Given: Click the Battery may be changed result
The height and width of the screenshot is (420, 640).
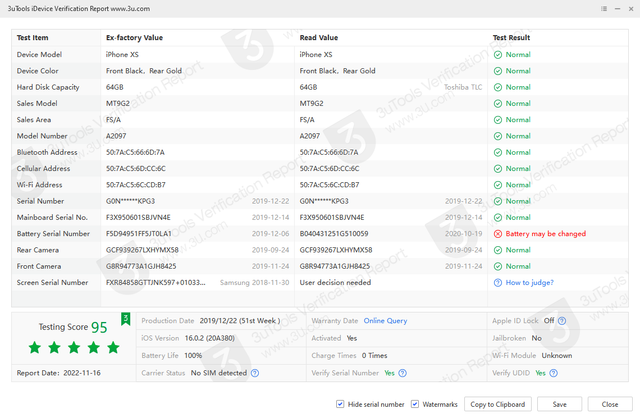Looking at the screenshot, I should point(546,234).
